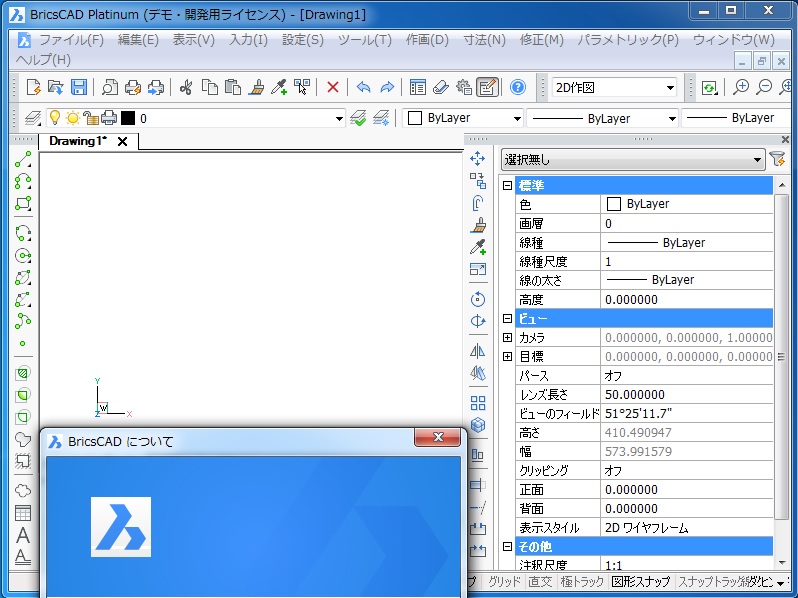
Task: Click the Paste clipboard icon
Action: [233, 87]
